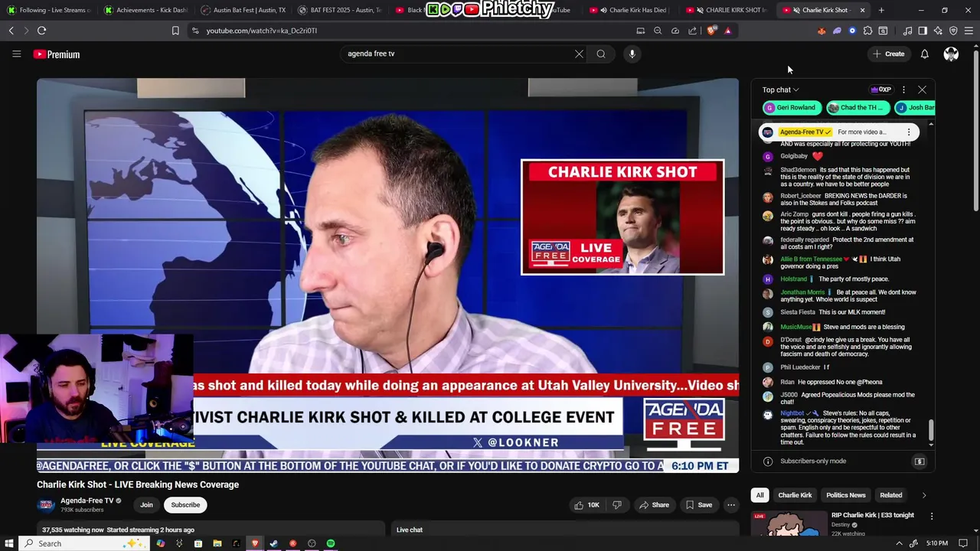Open pinned Agenda-Free TV message options

pos(909,132)
